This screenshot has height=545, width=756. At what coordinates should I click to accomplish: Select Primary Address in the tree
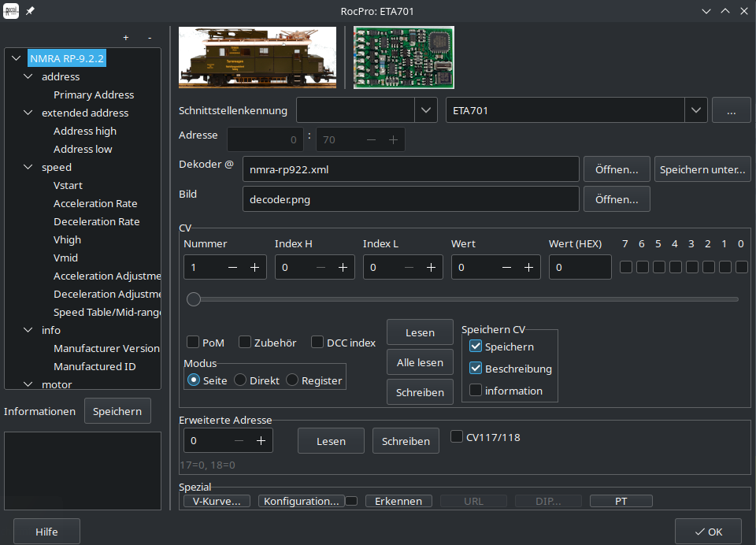[x=94, y=95]
